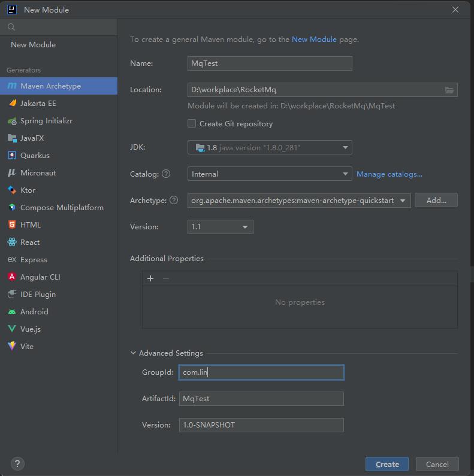Choose the Quarkus generator icon
474x476 pixels.
pyautogui.click(x=12, y=156)
